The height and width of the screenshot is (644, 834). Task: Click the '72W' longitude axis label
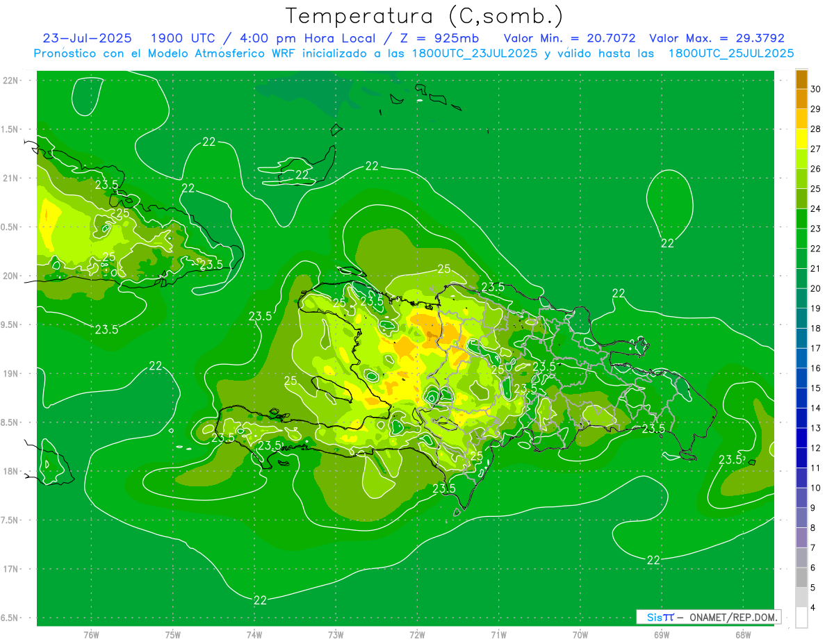tap(417, 634)
